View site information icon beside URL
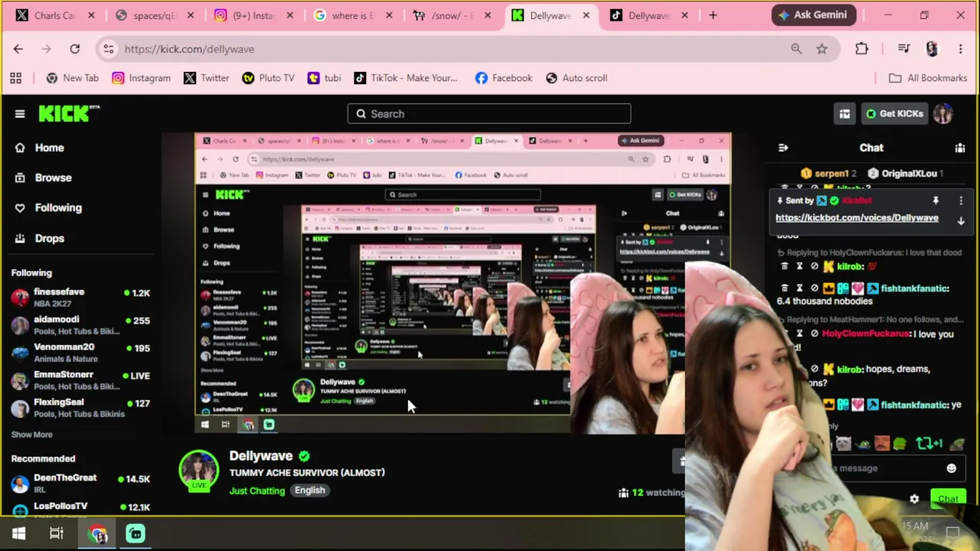This screenshot has width=980, height=551. (108, 49)
